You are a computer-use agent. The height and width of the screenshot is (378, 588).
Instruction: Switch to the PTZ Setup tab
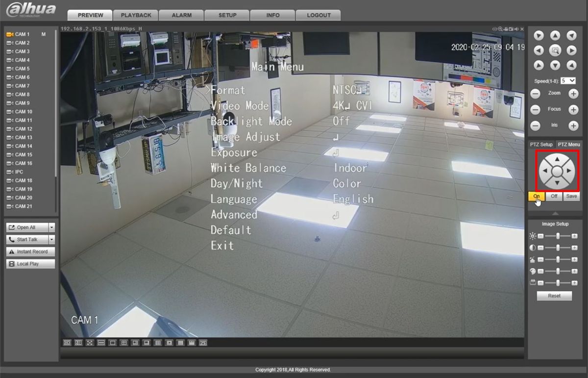[541, 145]
